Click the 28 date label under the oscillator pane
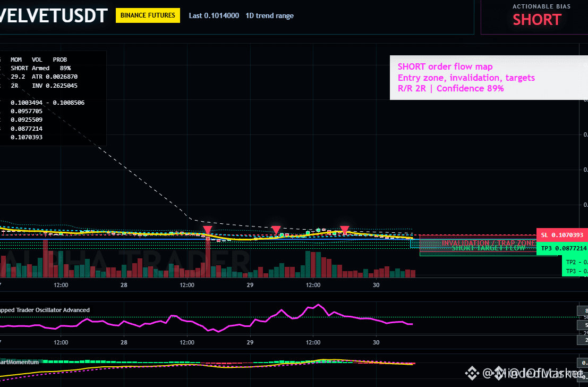The height and width of the screenshot is (387, 588). click(x=124, y=342)
